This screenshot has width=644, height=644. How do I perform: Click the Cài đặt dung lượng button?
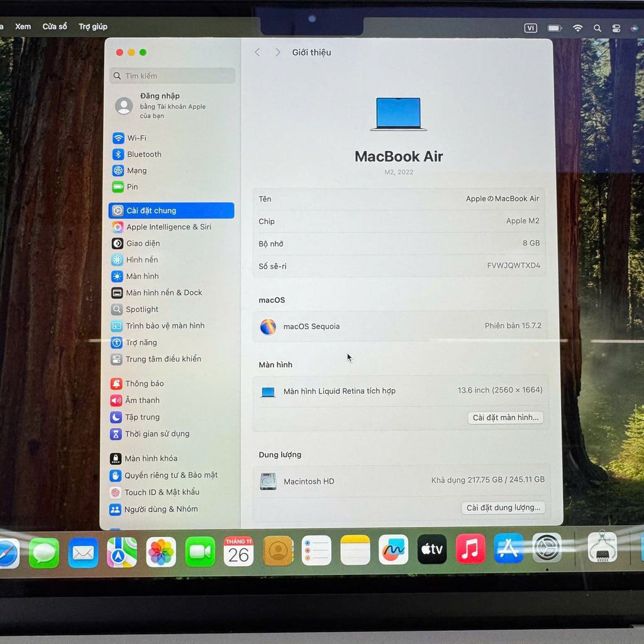[503, 508]
